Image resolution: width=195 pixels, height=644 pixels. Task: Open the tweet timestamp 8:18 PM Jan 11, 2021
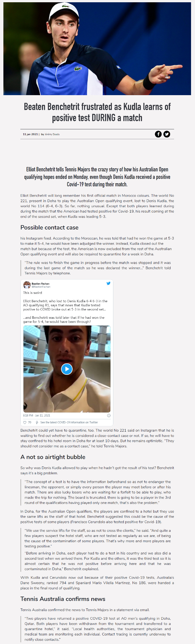pos(36,415)
